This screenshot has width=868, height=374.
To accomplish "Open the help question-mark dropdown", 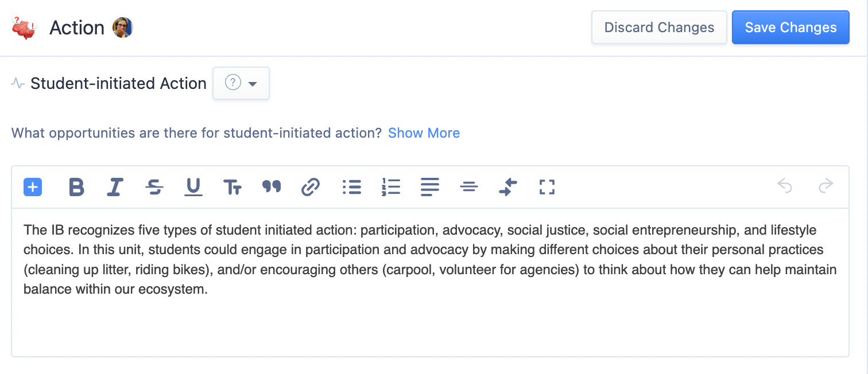I will pos(241,84).
